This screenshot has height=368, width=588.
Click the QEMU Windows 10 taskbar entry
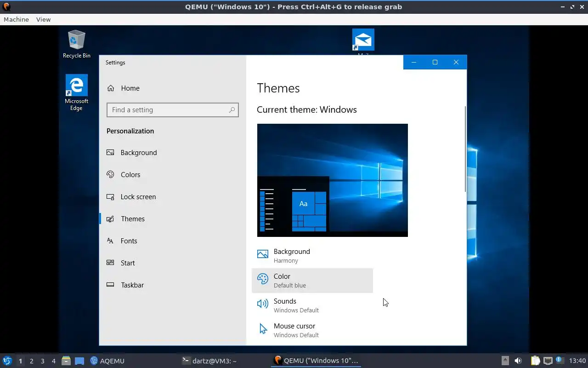tap(316, 361)
